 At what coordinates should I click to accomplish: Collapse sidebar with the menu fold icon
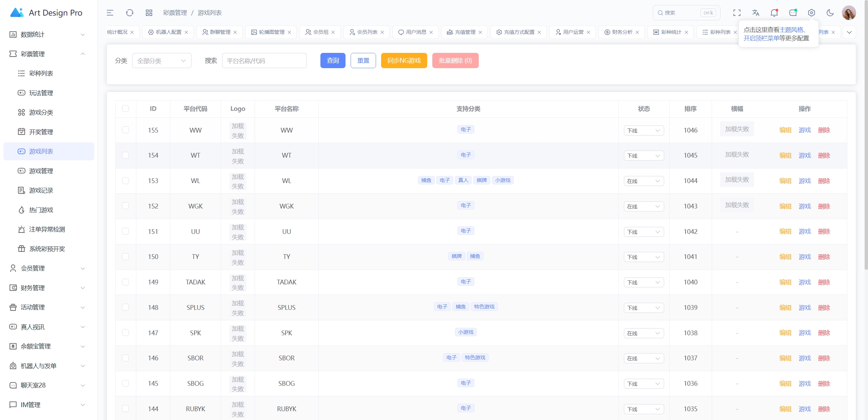coord(110,13)
